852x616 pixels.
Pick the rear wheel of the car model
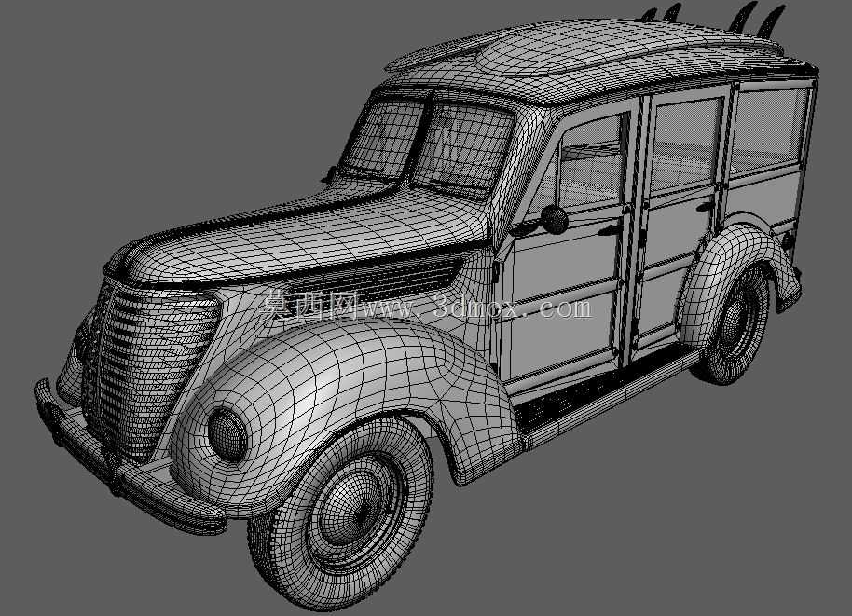tap(732, 326)
